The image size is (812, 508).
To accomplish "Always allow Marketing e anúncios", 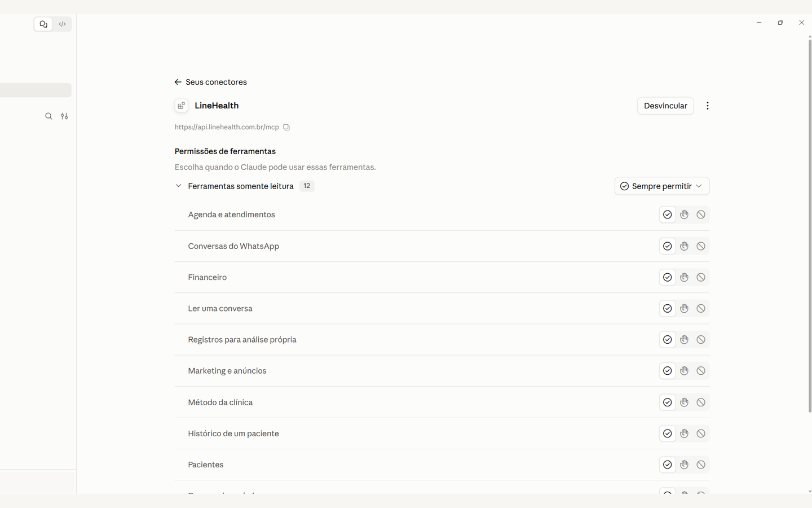I will (667, 371).
